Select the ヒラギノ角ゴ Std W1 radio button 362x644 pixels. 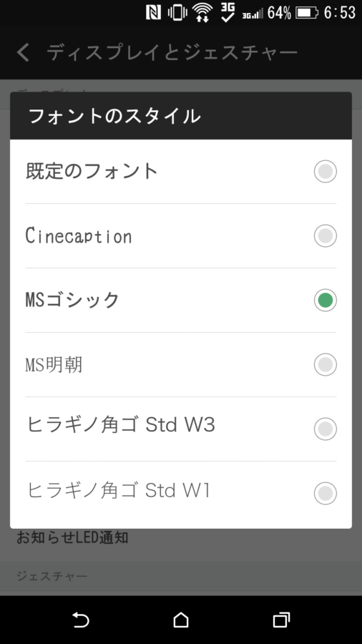click(x=326, y=493)
